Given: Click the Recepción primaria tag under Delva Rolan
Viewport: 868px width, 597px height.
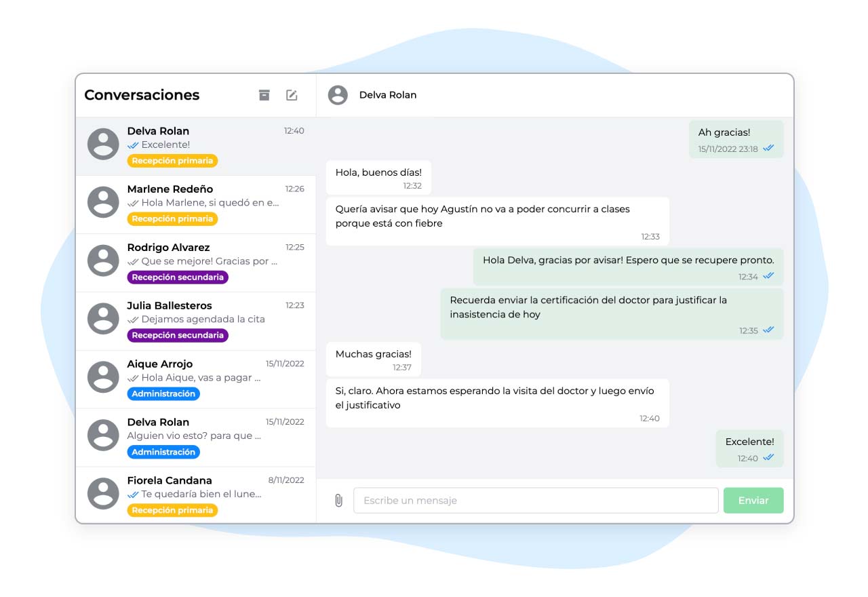Looking at the screenshot, I should 172,160.
